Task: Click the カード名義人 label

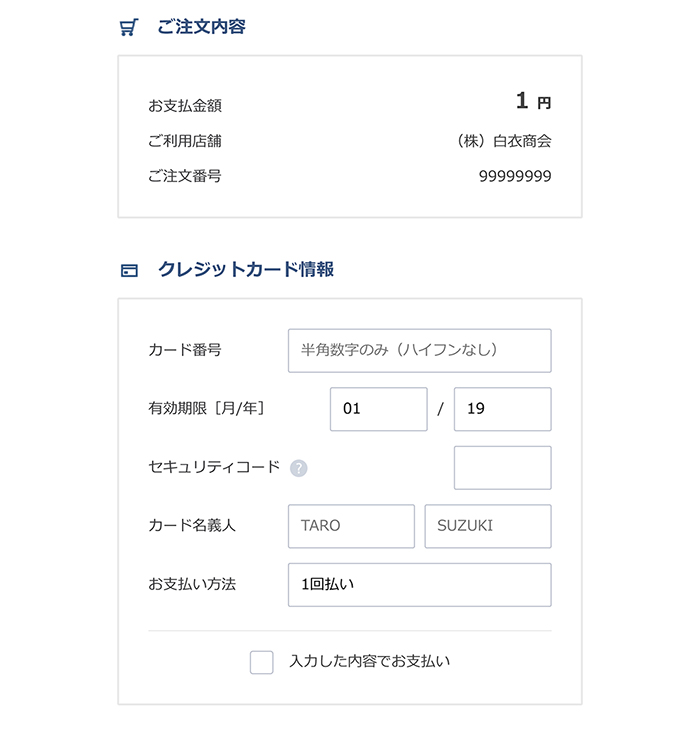Action: 192,525
